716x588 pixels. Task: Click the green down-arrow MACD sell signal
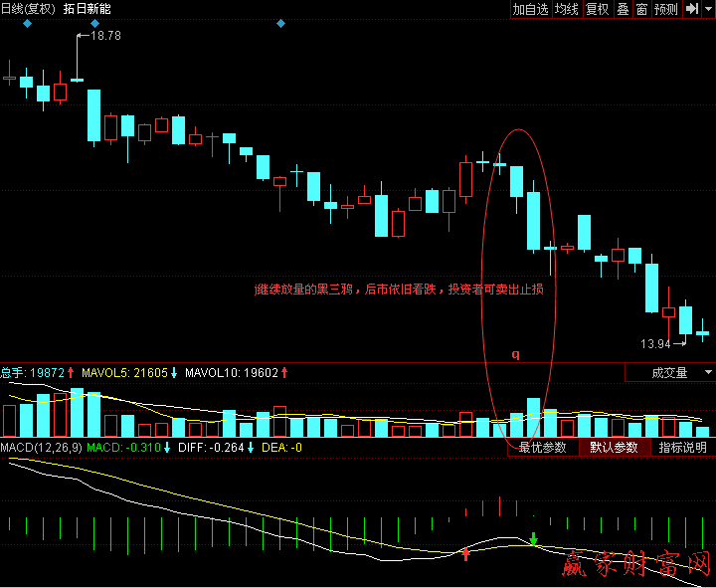point(534,539)
